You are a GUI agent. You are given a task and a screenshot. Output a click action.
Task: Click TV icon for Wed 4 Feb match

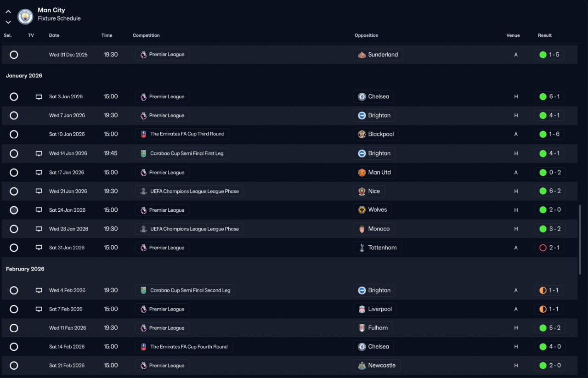pyautogui.click(x=39, y=291)
